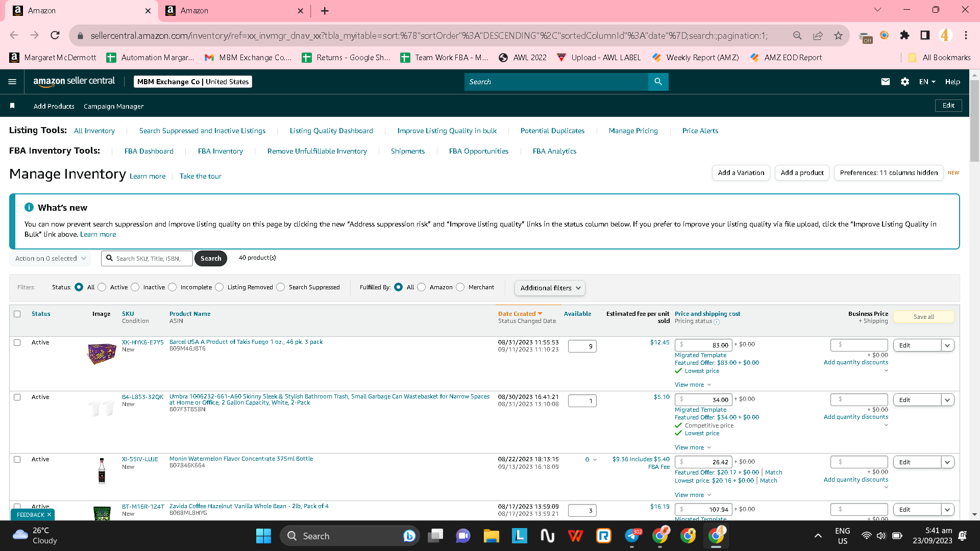
Task: Open Edit dropdown arrow for Umbra trash can row
Action: click(948, 400)
